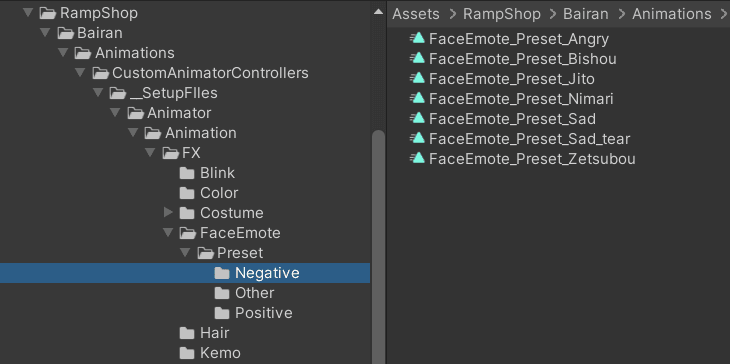Viewport: 730px width, 364px height.
Task: Click the FaceEmote_Preset_Sad_tear animation clip icon
Action: [x=418, y=139]
